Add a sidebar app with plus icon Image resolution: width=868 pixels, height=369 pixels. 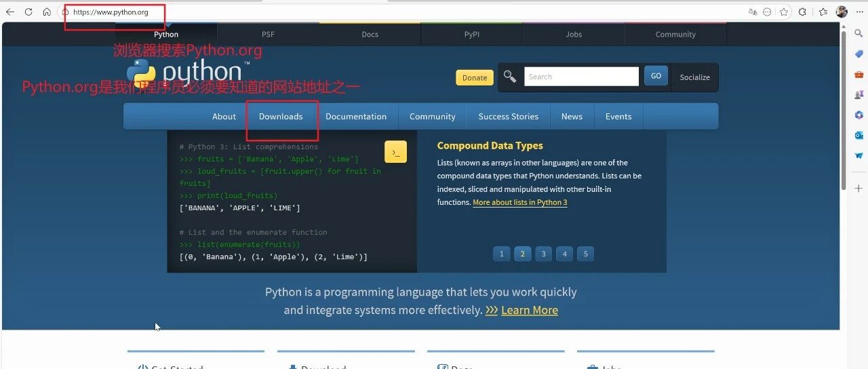click(x=859, y=188)
